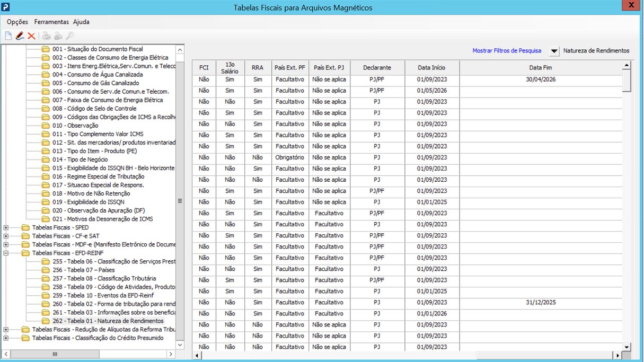This screenshot has height=362, width=644.
Task: Click the Print printer icon
Action: 47,36
